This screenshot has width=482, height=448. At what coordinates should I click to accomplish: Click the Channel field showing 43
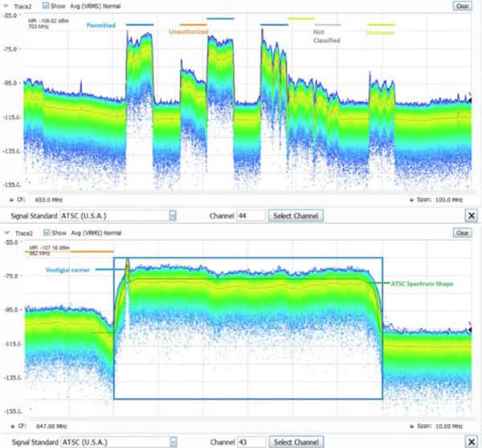(251, 442)
